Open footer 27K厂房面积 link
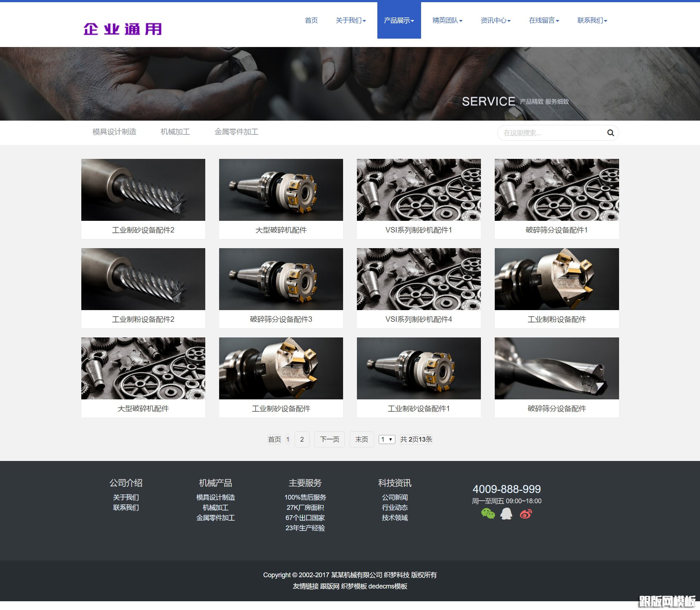 click(x=305, y=508)
